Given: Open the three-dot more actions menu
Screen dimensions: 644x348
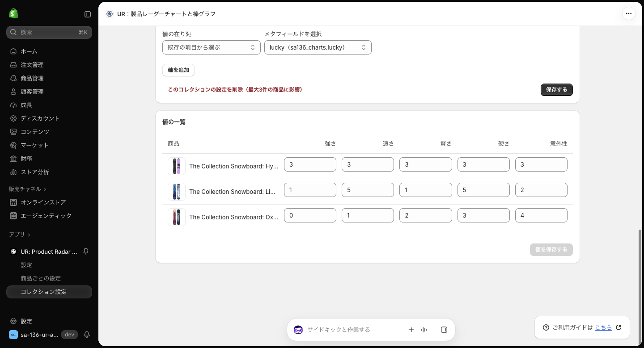Looking at the screenshot, I should coord(629,13).
